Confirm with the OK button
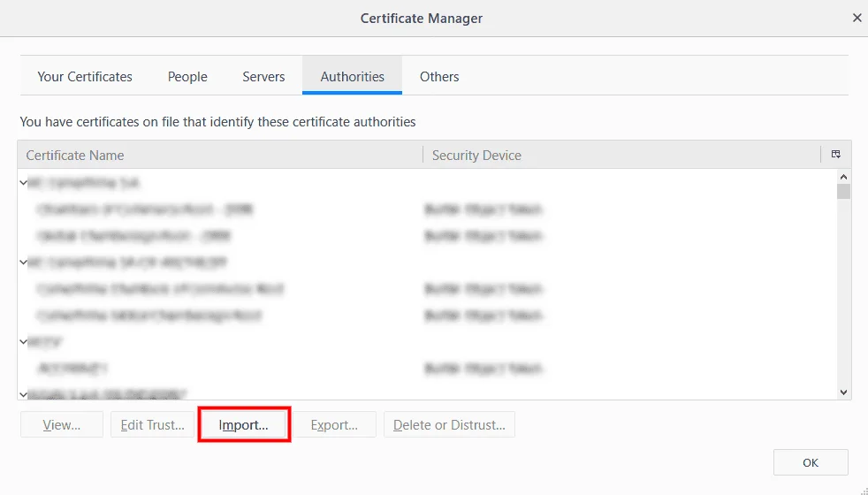868x495 pixels. tap(811, 462)
